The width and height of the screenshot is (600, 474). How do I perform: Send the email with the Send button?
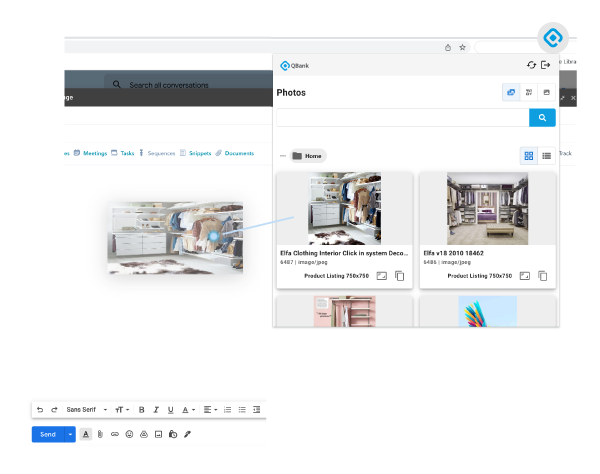click(x=48, y=434)
